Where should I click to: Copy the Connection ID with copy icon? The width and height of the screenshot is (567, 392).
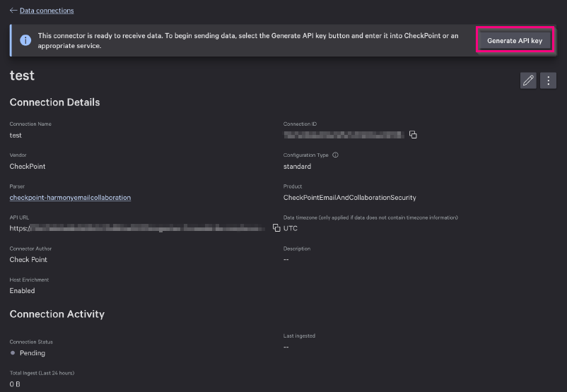click(x=413, y=135)
